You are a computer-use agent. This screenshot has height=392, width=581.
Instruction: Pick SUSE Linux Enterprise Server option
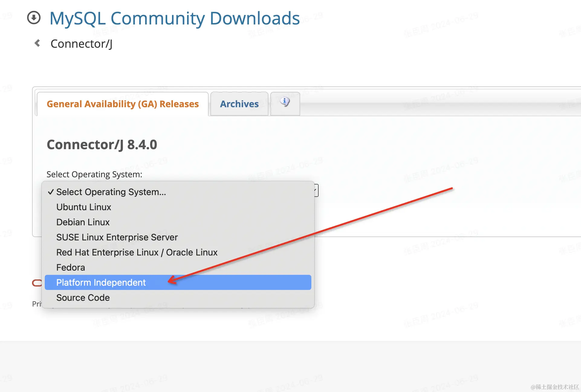(x=117, y=237)
